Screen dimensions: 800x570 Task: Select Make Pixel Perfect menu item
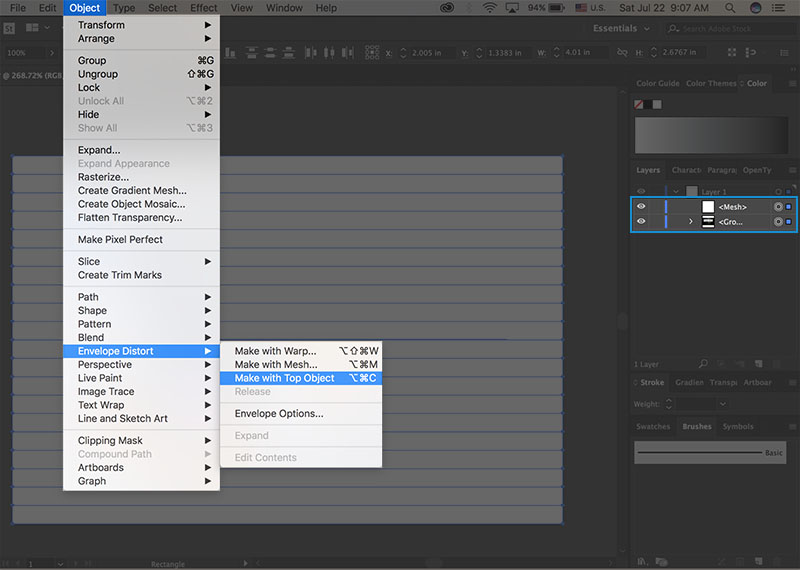tap(141, 239)
